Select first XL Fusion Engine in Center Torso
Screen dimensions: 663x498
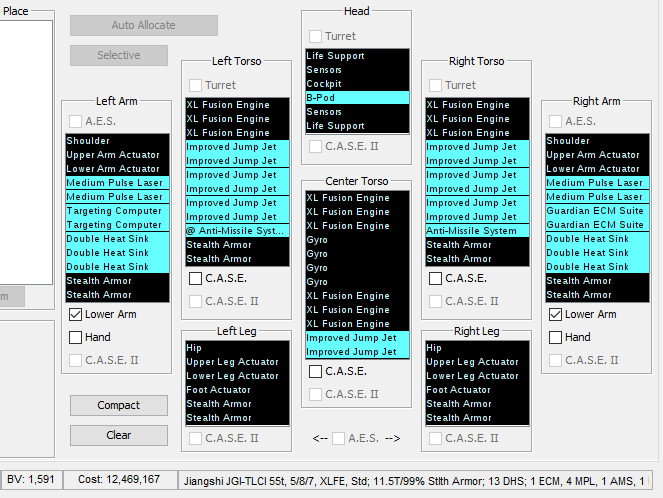click(357, 198)
